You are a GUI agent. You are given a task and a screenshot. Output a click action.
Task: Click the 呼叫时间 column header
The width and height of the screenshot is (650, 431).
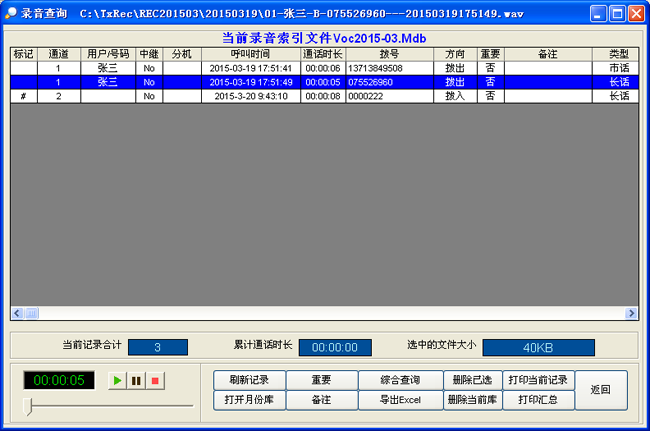click(251, 53)
